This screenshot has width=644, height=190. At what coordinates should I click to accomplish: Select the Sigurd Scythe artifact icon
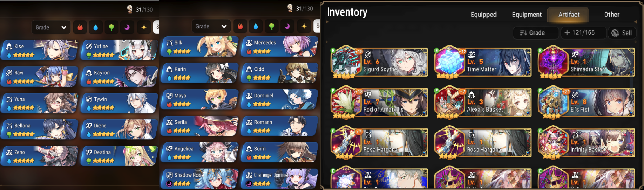(346, 62)
